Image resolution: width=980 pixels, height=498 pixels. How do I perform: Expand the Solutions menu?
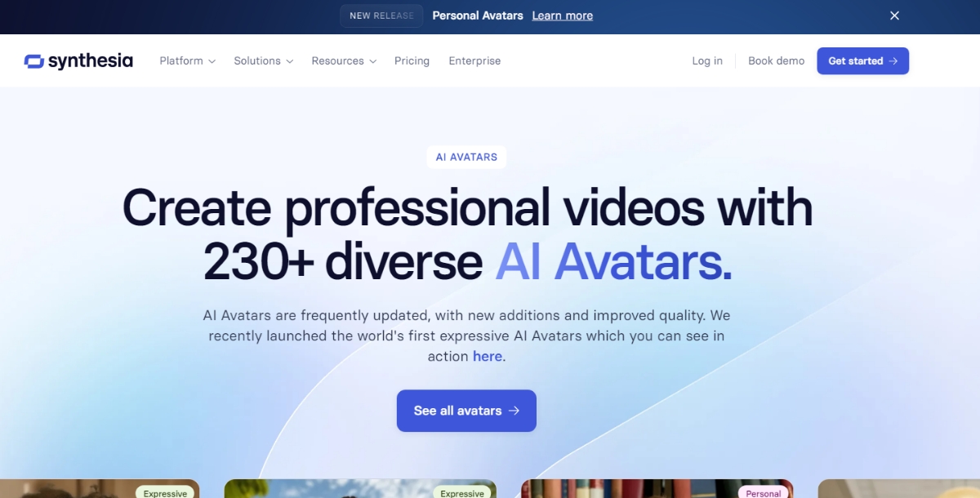pos(263,60)
